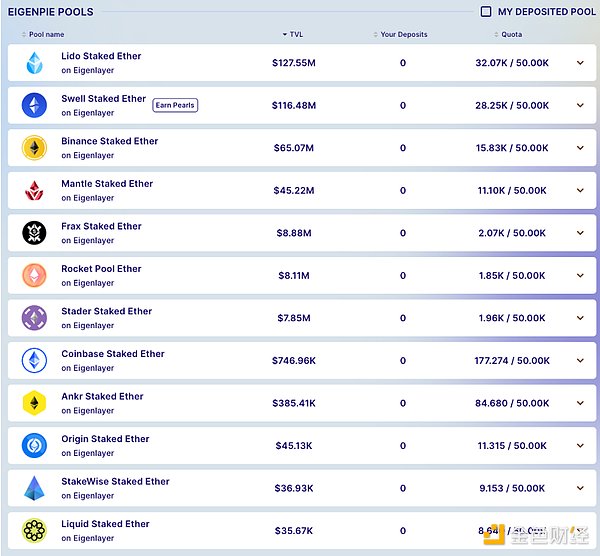Image resolution: width=600 pixels, height=556 pixels.
Task: Click the Earn Pearls badge
Action: [x=175, y=105]
